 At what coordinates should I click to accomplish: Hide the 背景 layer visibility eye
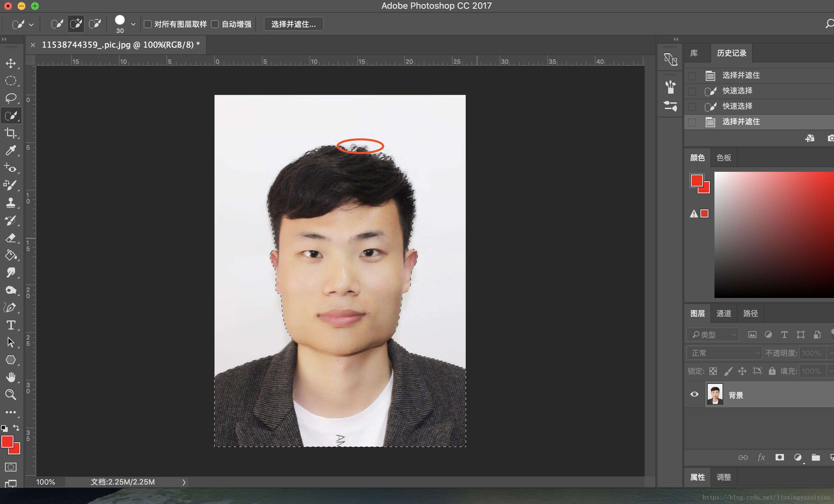[694, 394]
